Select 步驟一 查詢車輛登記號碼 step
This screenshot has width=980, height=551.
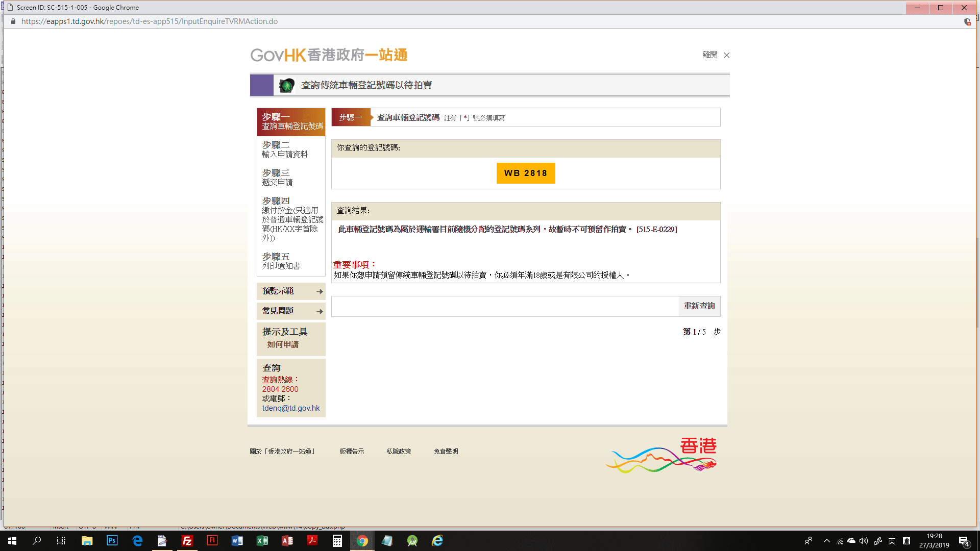[291, 121]
